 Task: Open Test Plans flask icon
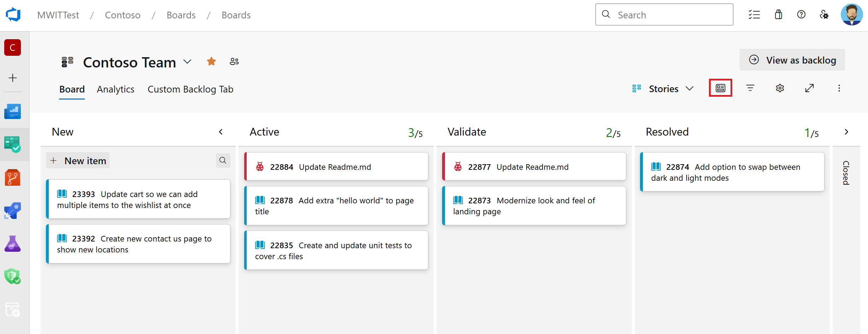click(x=13, y=243)
